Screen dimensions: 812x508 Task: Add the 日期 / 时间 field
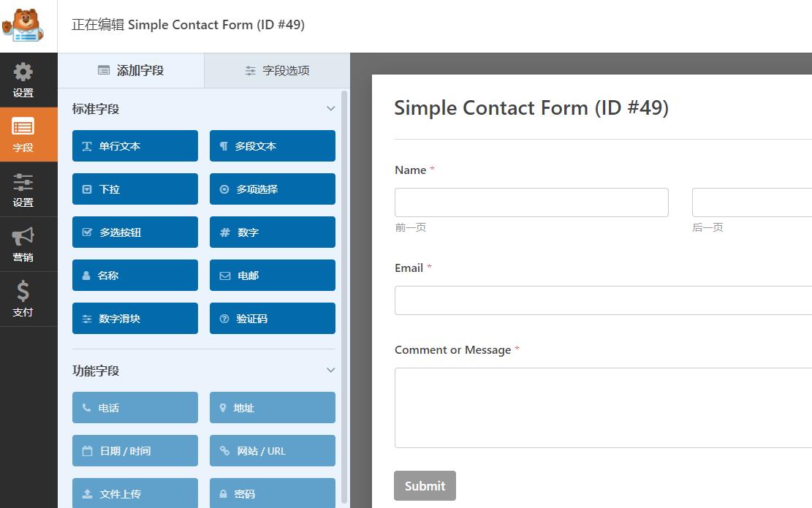pos(135,450)
